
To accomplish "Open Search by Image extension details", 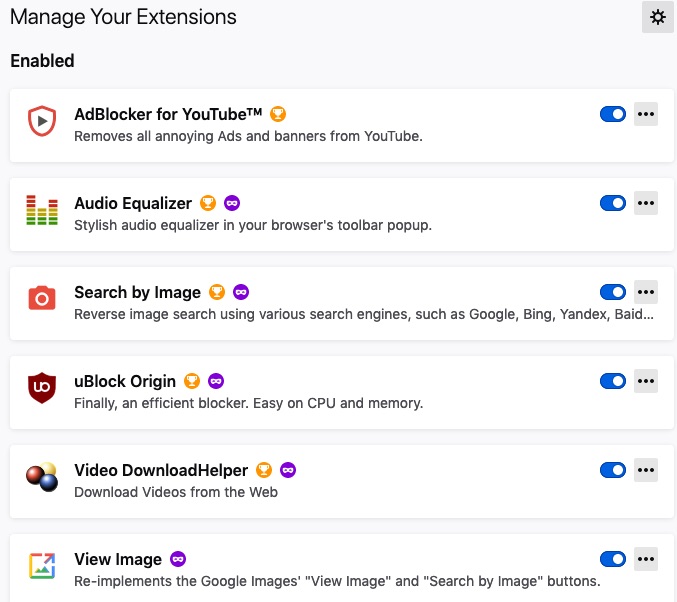I will 137,292.
